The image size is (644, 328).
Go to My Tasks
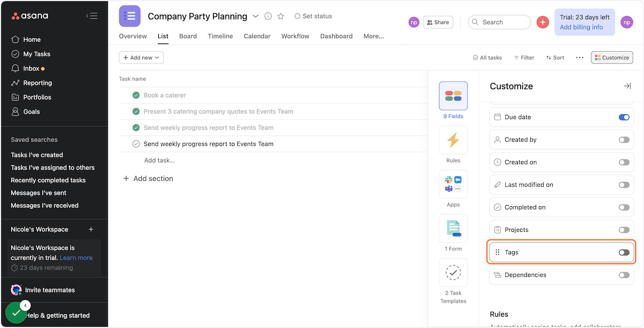[x=31, y=54]
